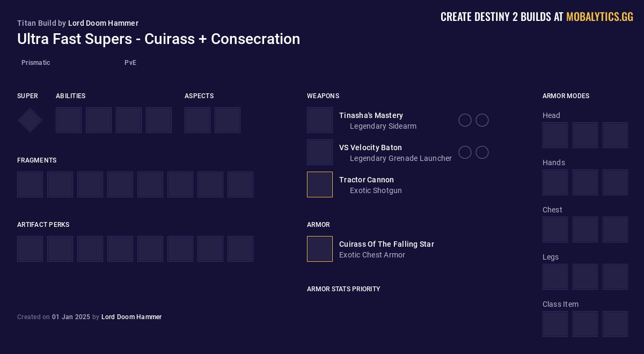Click the diamond-shaped Super icon slot
The height and width of the screenshot is (354, 644).
[30, 120]
